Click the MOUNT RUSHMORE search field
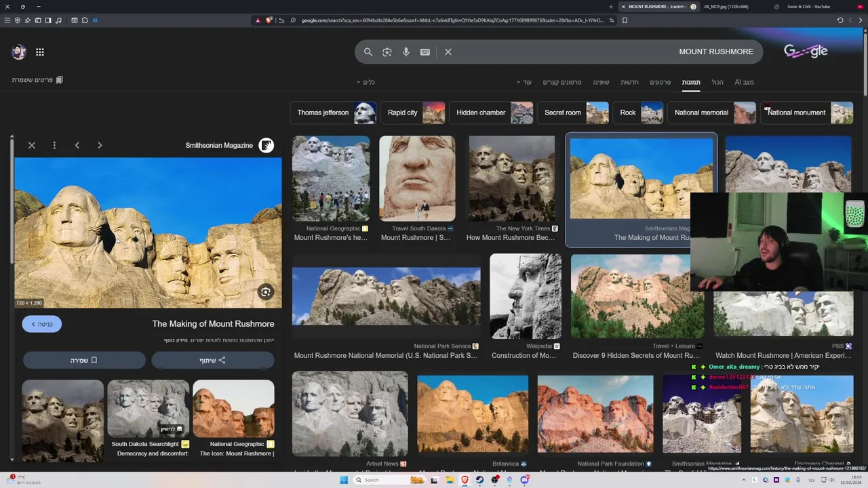The image size is (868, 488). pos(559,52)
